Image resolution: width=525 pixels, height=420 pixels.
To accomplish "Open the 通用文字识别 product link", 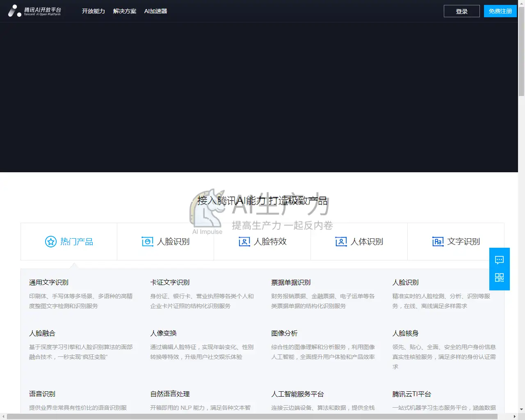I will [48, 282].
